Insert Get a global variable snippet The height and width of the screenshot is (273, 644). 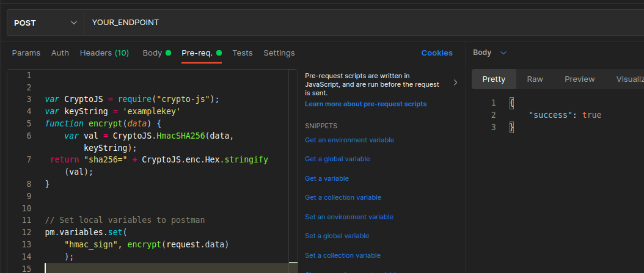337,159
